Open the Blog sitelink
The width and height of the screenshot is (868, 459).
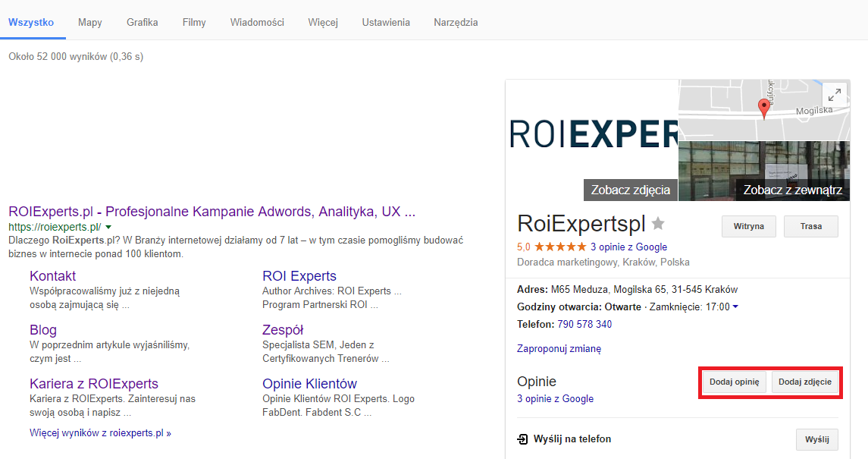[x=43, y=330]
